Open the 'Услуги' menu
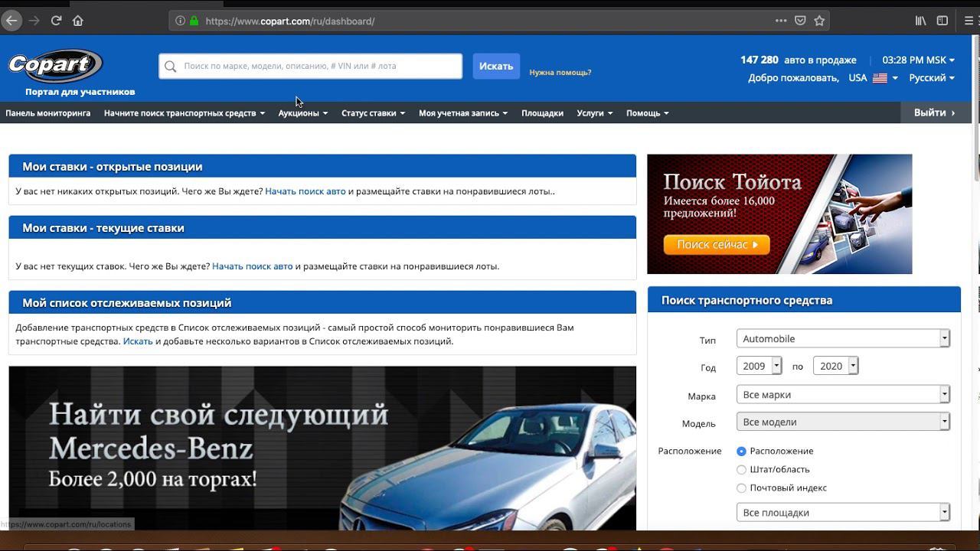 [595, 113]
